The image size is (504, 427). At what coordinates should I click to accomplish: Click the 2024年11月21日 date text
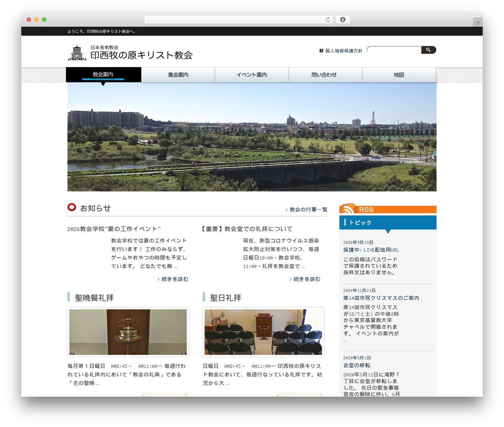pos(359,290)
